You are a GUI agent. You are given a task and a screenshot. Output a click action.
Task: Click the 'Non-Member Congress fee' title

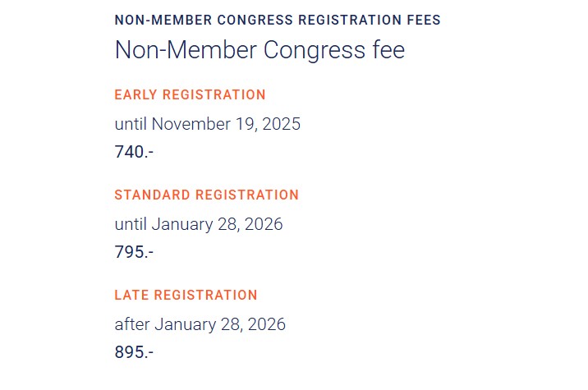click(x=260, y=50)
